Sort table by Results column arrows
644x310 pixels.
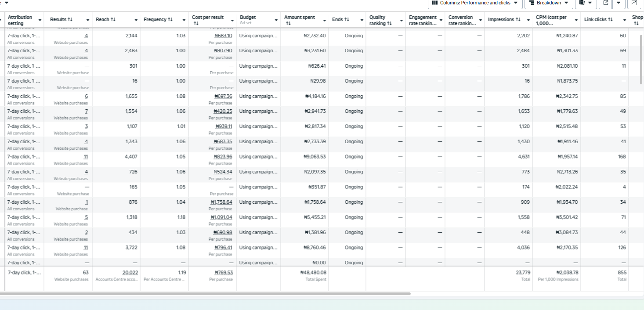[x=70, y=20]
